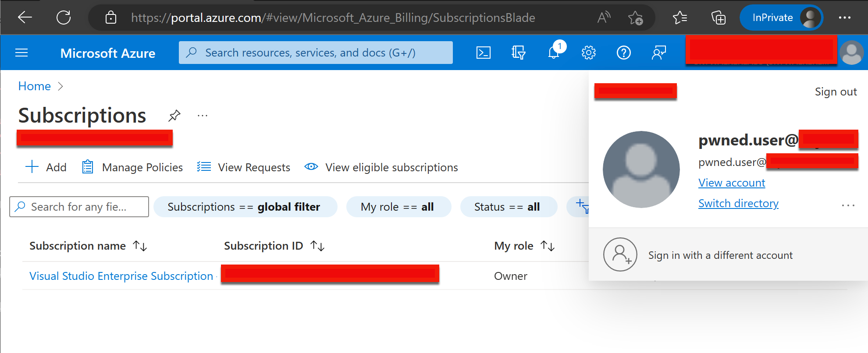This screenshot has height=353, width=868.
Task: Sign out of the Azure account
Action: tap(836, 92)
